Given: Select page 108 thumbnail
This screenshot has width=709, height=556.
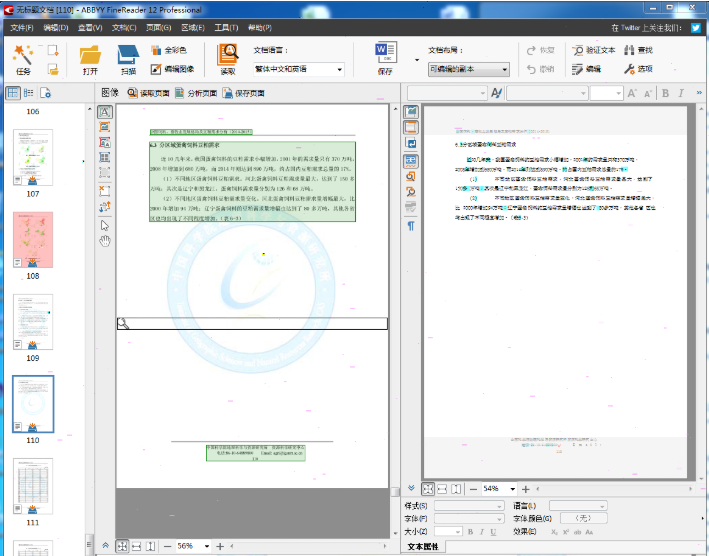Looking at the screenshot, I should pyautogui.click(x=33, y=240).
